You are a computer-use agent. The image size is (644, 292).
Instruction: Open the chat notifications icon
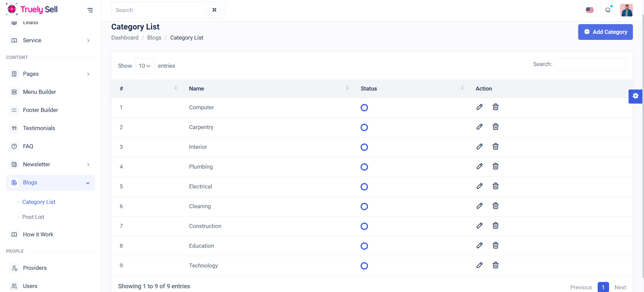coord(608,10)
